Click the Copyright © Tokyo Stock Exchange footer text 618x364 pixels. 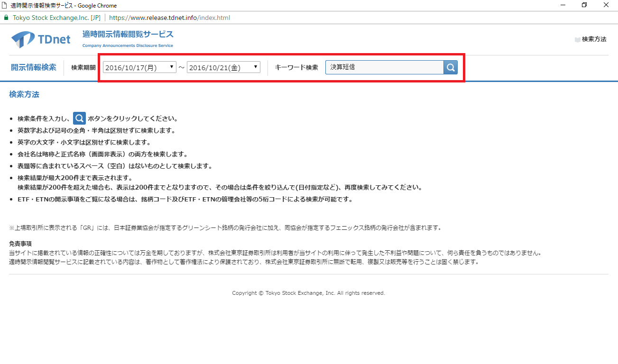(308, 293)
